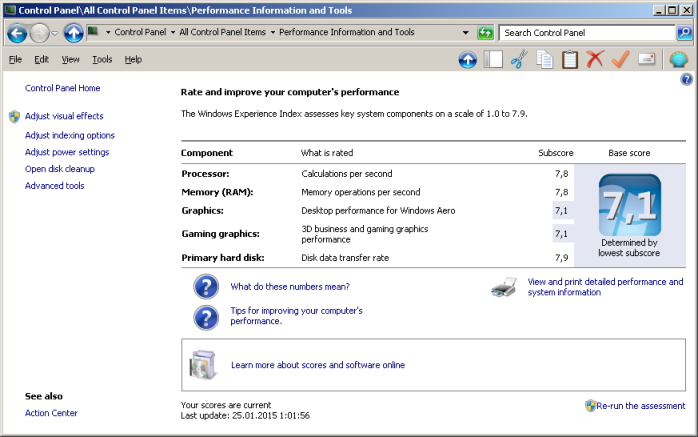Open Tips for improving your computer's performance
Screen dimensions: 698x437
pyautogui.click(x=296, y=316)
